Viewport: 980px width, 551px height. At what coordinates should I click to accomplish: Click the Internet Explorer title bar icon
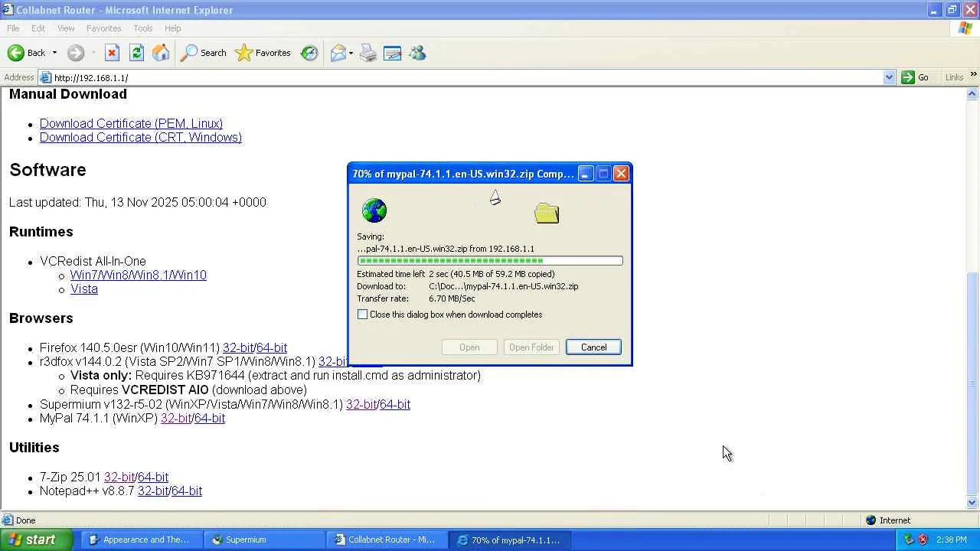pos(8,10)
